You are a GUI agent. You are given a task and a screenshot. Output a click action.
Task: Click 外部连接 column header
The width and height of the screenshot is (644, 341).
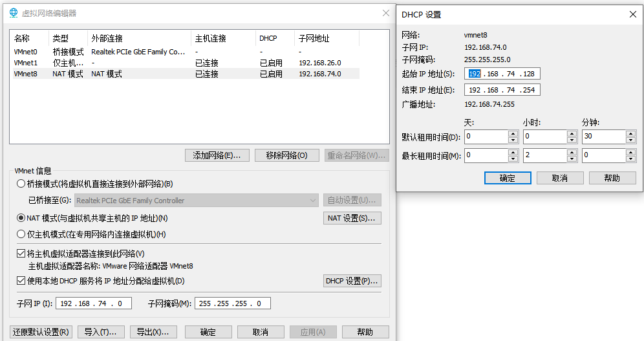pos(139,38)
